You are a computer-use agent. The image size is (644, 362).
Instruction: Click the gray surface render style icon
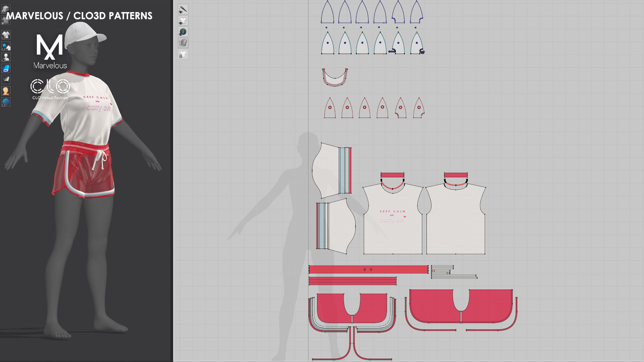tap(6, 79)
